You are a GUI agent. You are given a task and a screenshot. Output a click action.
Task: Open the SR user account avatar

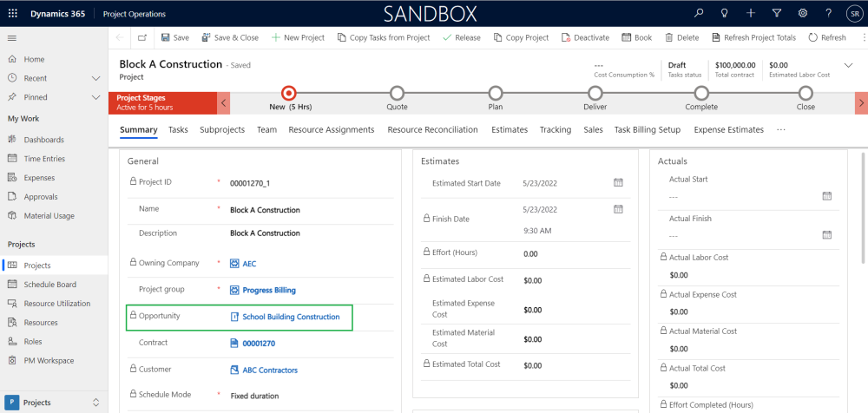(x=854, y=15)
